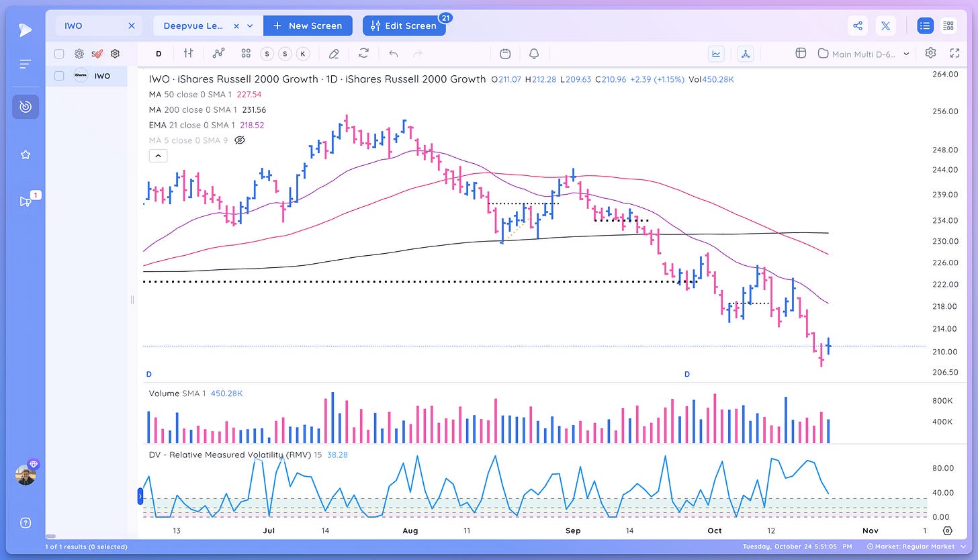
Task: Open the flag announcements icon with badge
Action: [26, 201]
